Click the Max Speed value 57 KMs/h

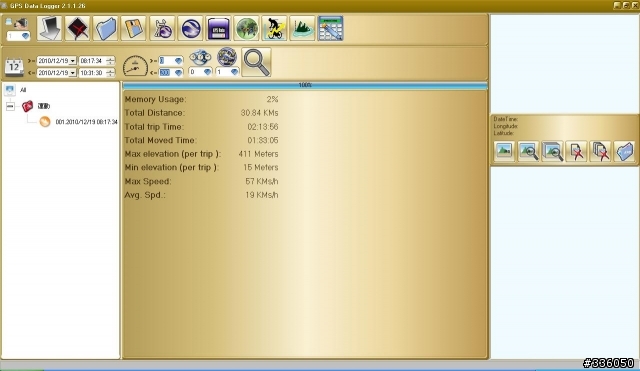point(262,182)
